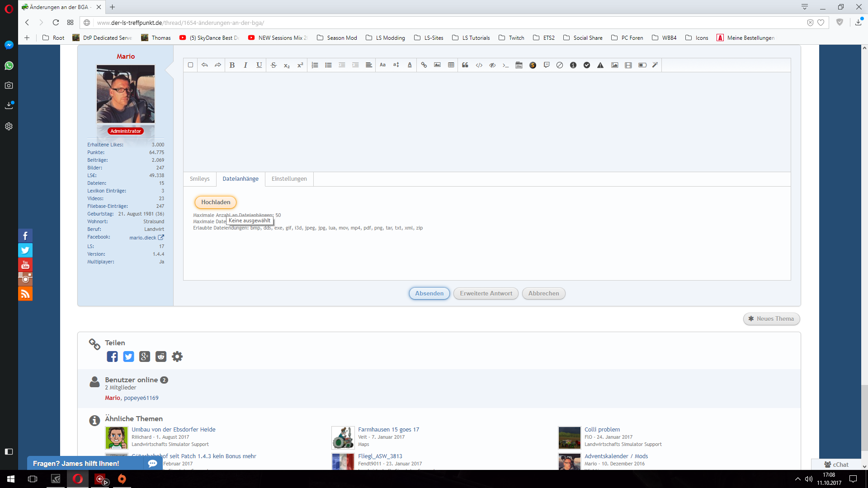Switch to the Smileys tab
Image resolution: width=868 pixels, height=488 pixels.
199,179
